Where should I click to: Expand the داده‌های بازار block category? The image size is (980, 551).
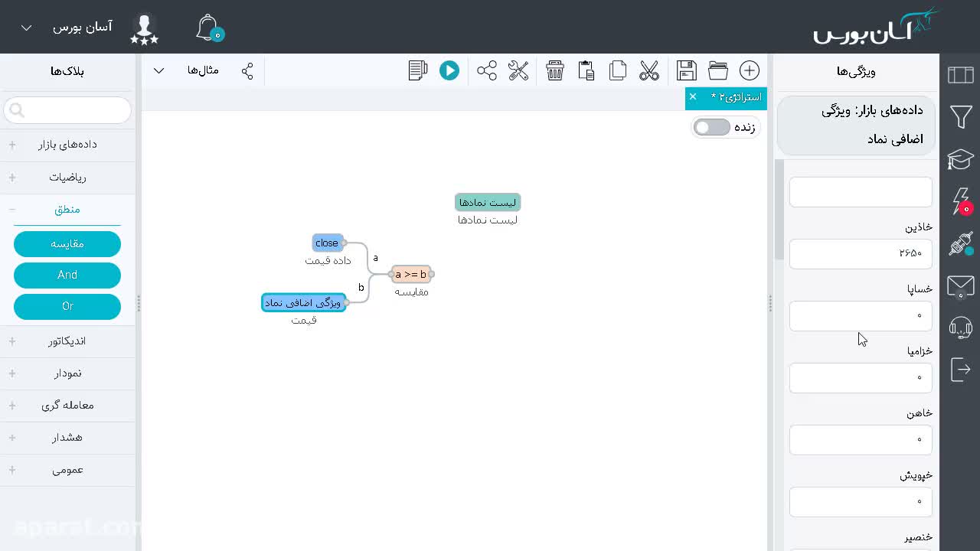coord(67,144)
